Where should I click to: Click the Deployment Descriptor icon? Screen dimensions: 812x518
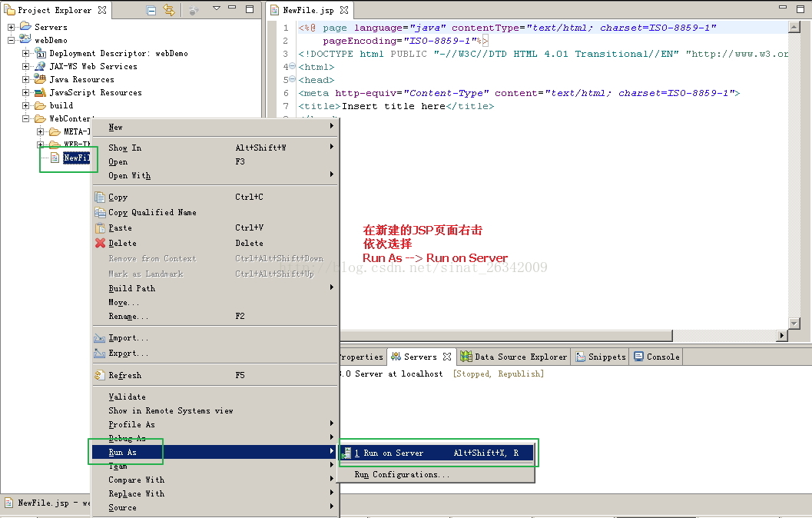(40, 53)
